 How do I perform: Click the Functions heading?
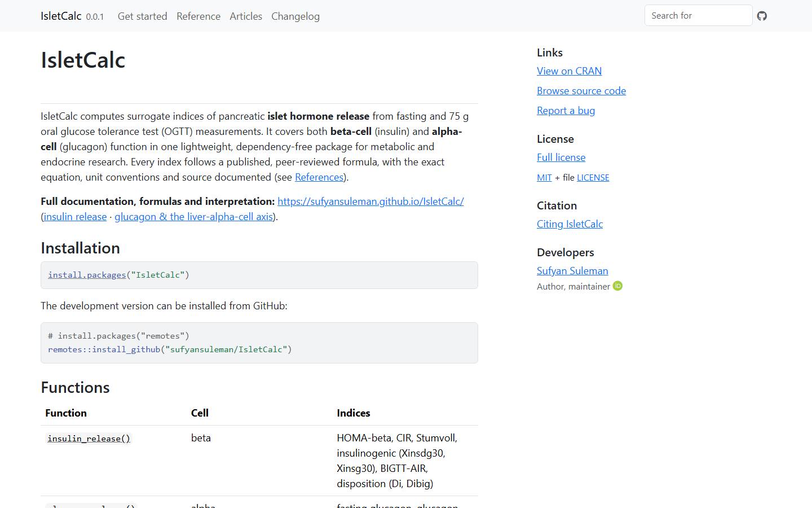pos(75,387)
